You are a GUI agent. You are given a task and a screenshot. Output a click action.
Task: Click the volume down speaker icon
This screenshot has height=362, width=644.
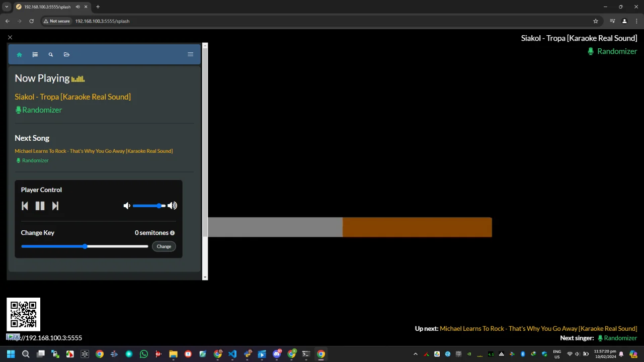pos(127,206)
